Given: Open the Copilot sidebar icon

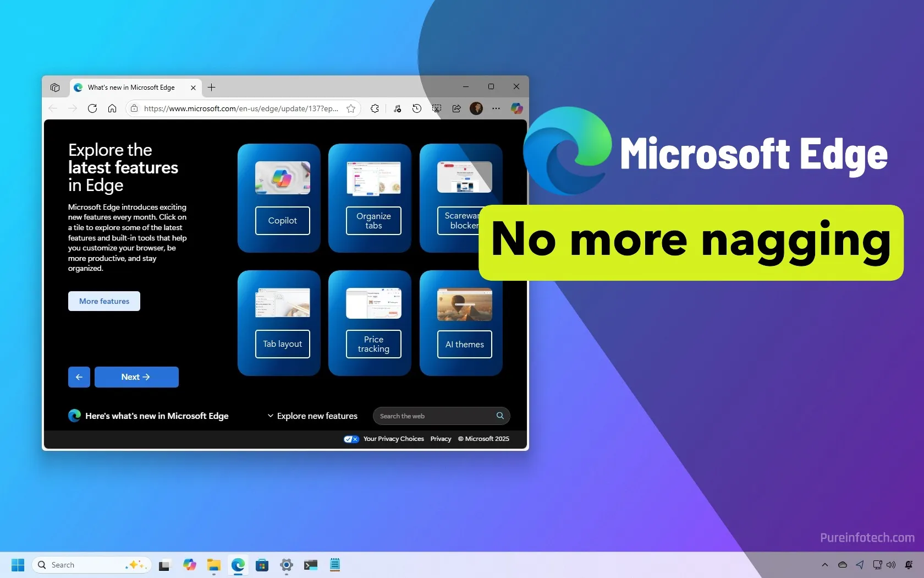Looking at the screenshot, I should pos(516,108).
